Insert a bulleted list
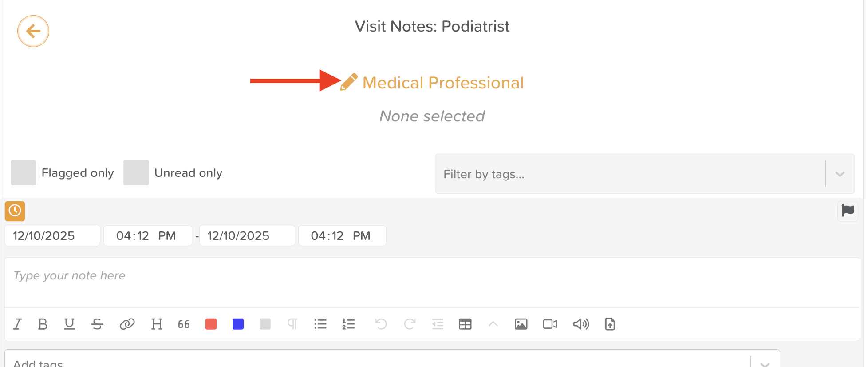Viewport: 868px width, 367px height. 320,324
